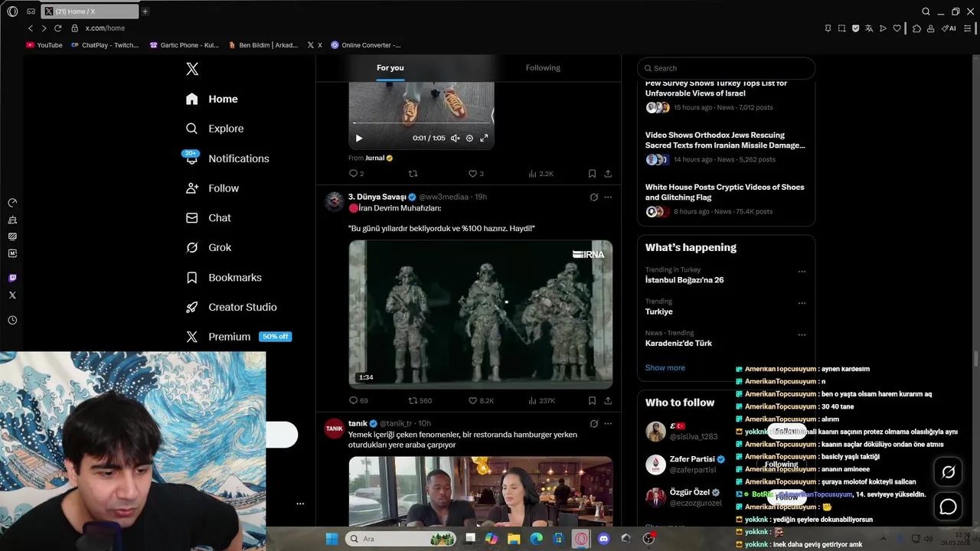The height and width of the screenshot is (551, 980).
Task: Go to Home in X sidebar
Action: pyautogui.click(x=212, y=99)
